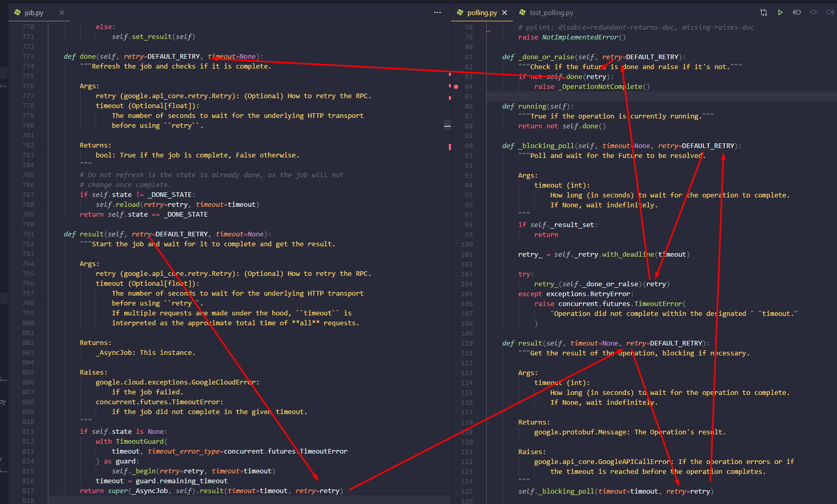Click '_OperationNotComplete' on line 84

(x=601, y=87)
